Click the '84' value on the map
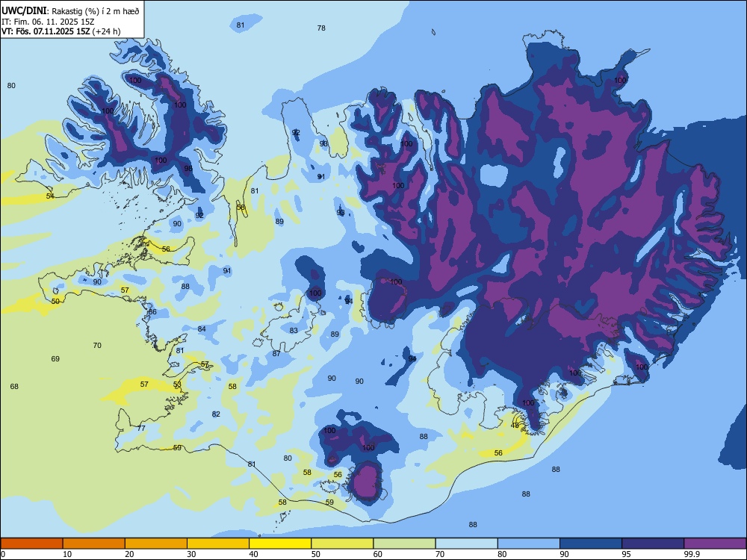The width and height of the screenshot is (747, 560). [202, 329]
